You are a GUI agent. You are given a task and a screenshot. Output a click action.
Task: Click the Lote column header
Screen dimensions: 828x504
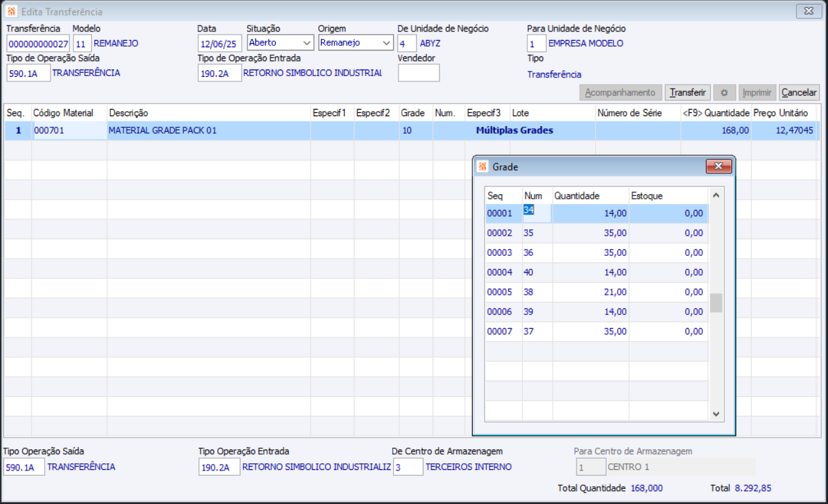[552, 113]
